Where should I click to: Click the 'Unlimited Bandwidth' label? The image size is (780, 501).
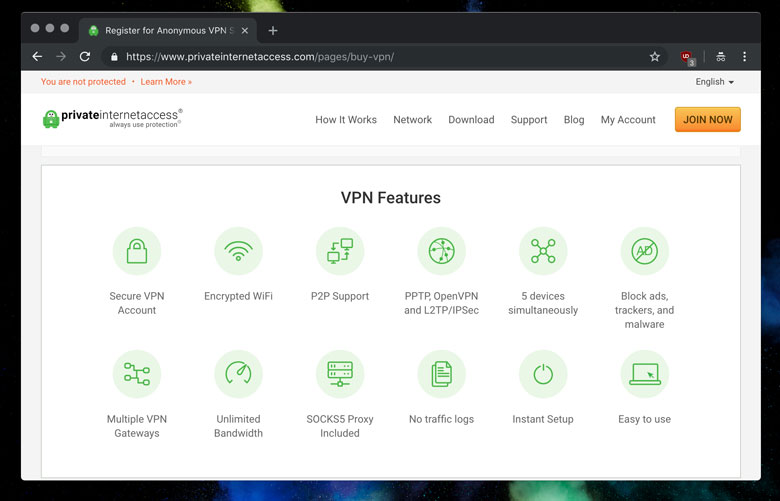click(238, 426)
